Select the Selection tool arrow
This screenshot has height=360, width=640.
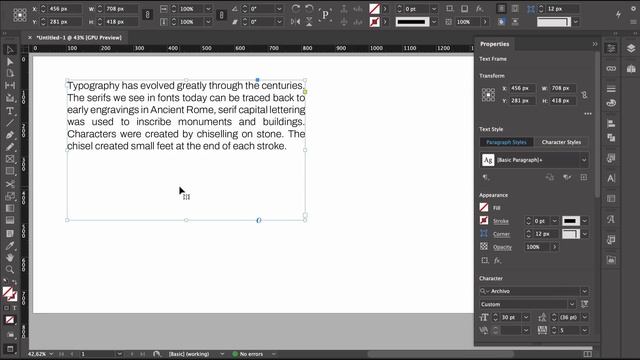pos(10,50)
